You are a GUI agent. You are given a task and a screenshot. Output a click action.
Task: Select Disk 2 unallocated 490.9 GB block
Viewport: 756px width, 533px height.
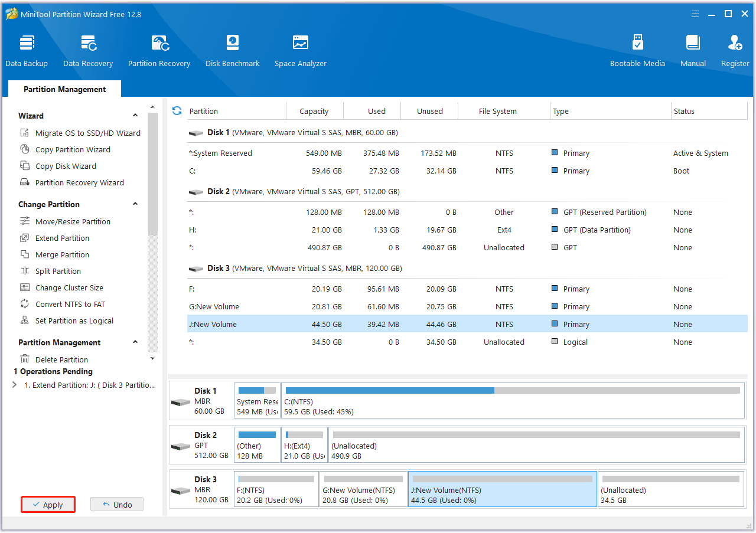pos(536,445)
